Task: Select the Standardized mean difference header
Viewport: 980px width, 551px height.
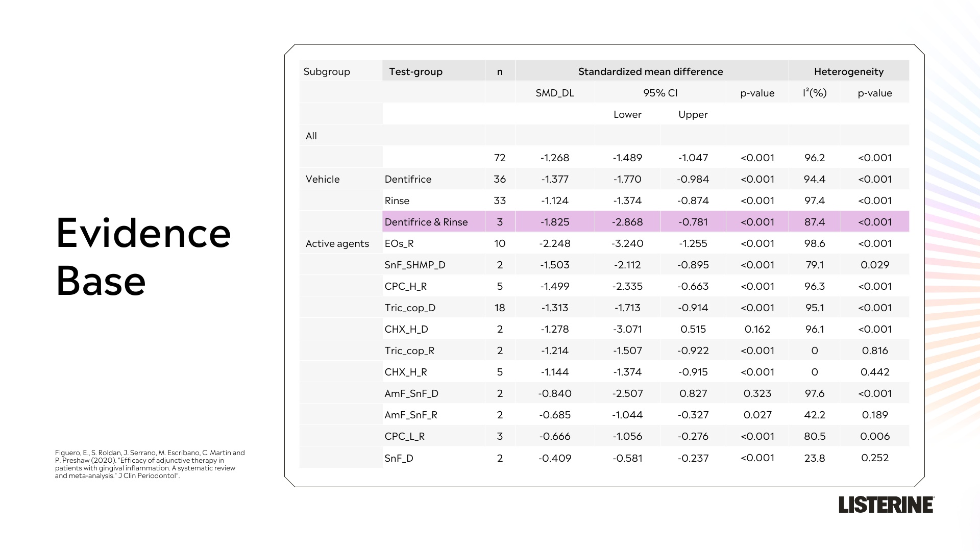Action: (651, 71)
